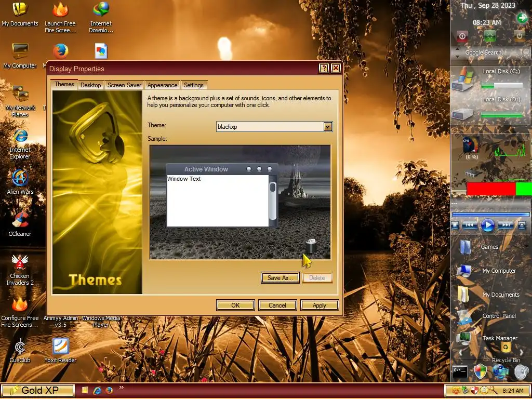The image size is (532, 399).
Task: Open Configure Free Fire Screensaver icon
Action: pyautogui.click(x=20, y=312)
